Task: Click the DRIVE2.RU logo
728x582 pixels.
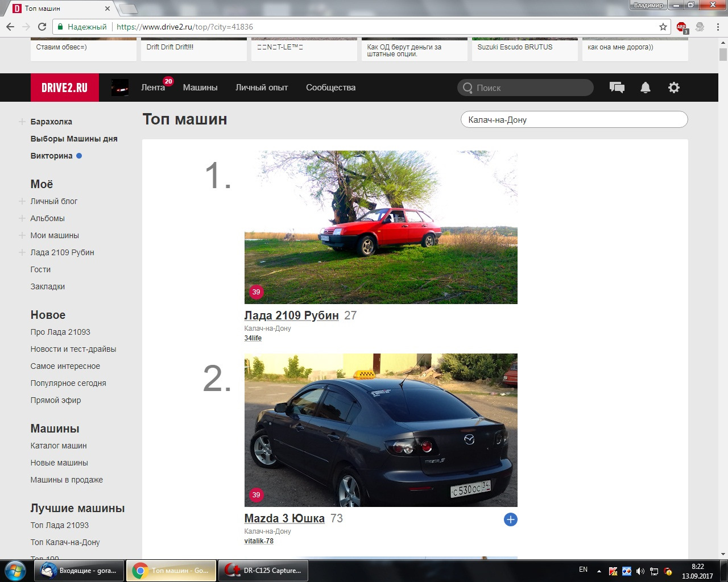Action: click(65, 88)
